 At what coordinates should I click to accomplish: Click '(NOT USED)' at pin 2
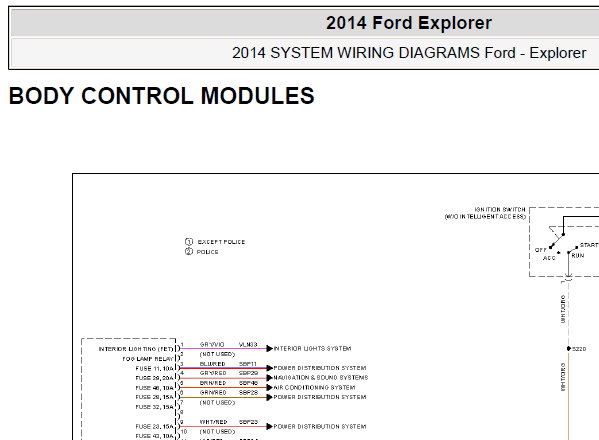217,354
